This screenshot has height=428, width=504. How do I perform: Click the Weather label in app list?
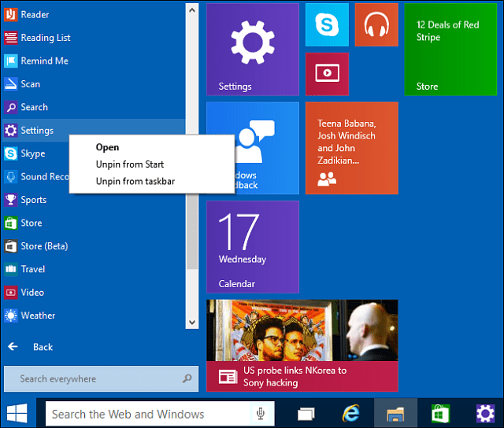coord(38,315)
